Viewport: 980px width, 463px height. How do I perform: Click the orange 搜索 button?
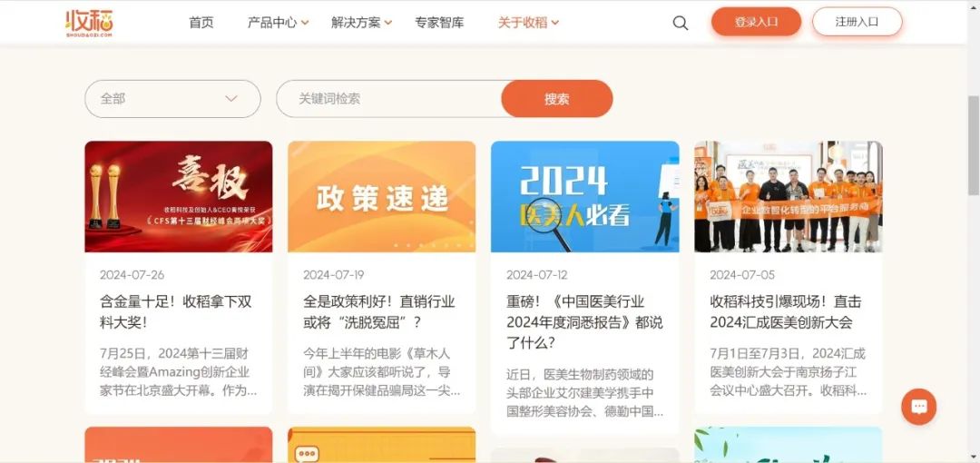pos(557,99)
